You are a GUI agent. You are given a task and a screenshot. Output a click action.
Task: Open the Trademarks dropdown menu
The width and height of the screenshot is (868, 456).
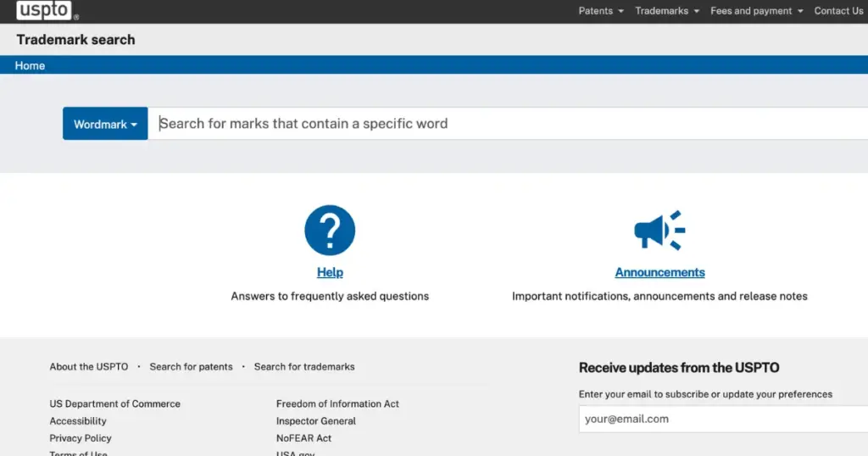[667, 11]
